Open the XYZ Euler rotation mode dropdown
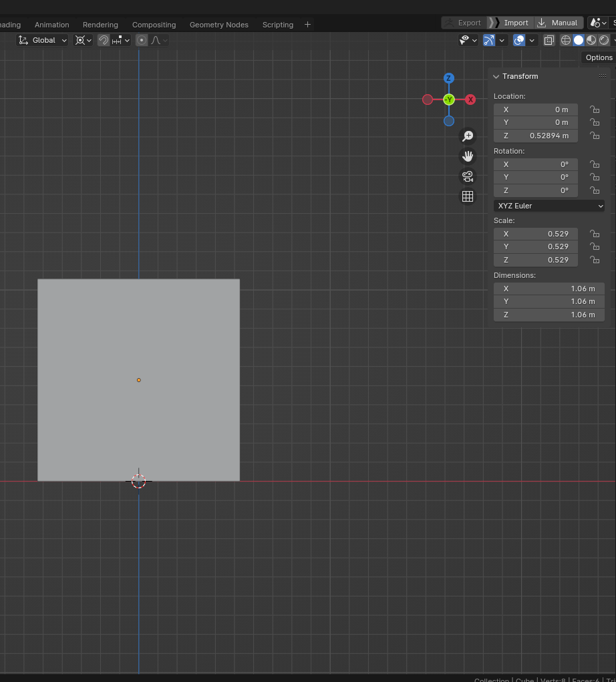616x682 pixels. (x=549, y=206)
